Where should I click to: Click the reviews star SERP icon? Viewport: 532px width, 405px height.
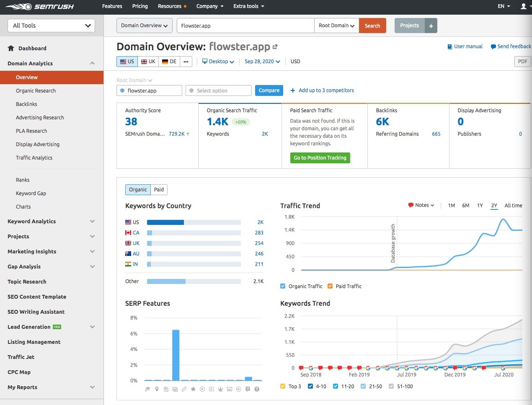193,389
